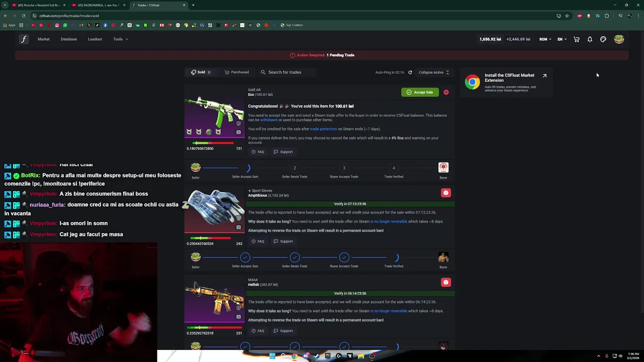
Task: Go to the Loadout page
Action: [x=95, y=39]
